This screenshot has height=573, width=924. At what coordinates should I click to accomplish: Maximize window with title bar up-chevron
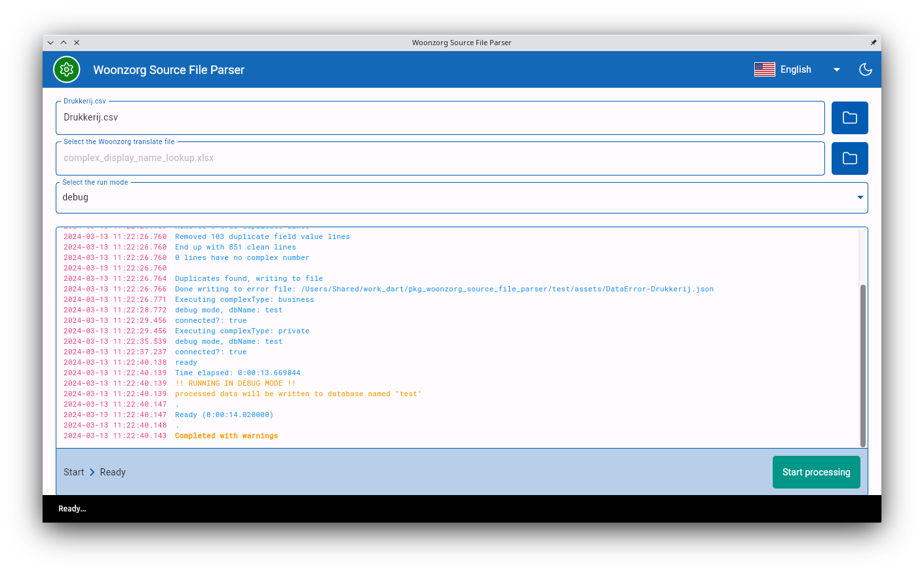click(x=64, y=43)
